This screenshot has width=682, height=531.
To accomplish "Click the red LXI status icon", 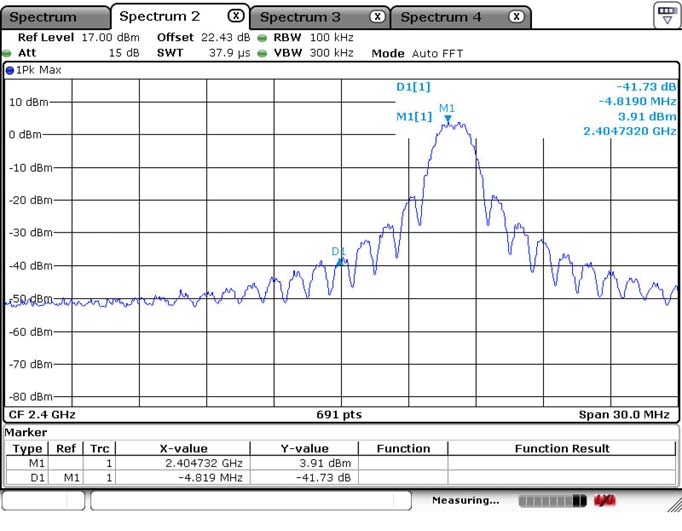I will click(x=605, y=501).
